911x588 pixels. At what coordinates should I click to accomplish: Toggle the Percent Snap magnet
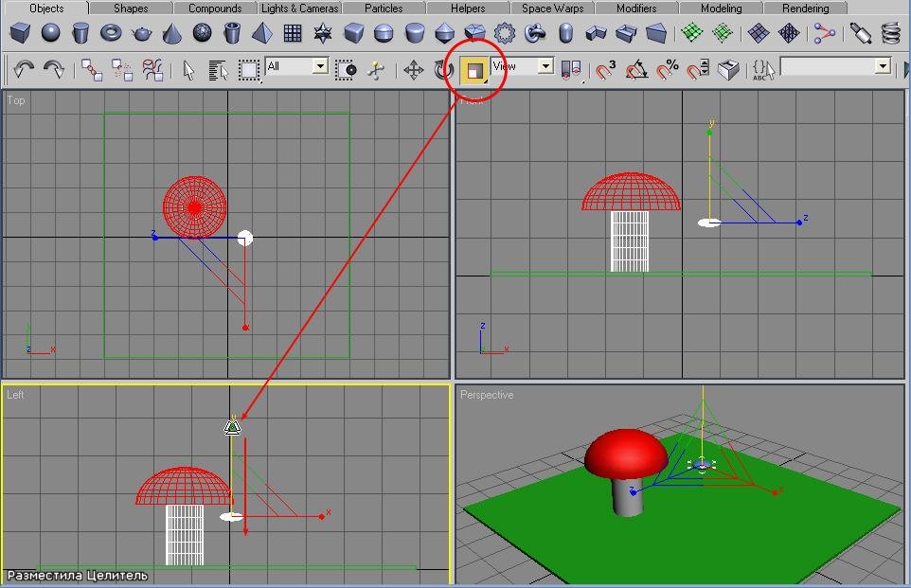tap(668, 70)
